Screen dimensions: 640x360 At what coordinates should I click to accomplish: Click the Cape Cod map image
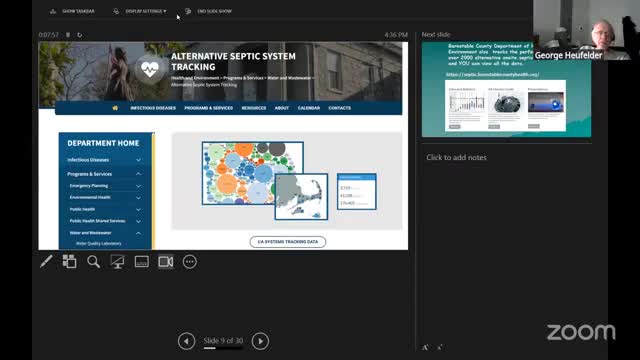[301, 196]
